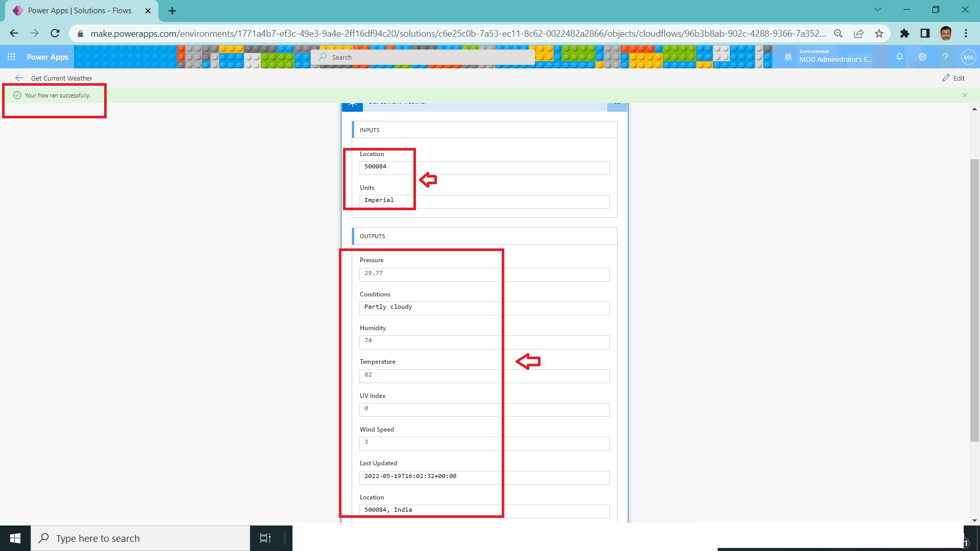The width and height of the screenshot is (980, 551).
Task: Open the Power Apps notifications bell
Action: [x=899, y=57]
